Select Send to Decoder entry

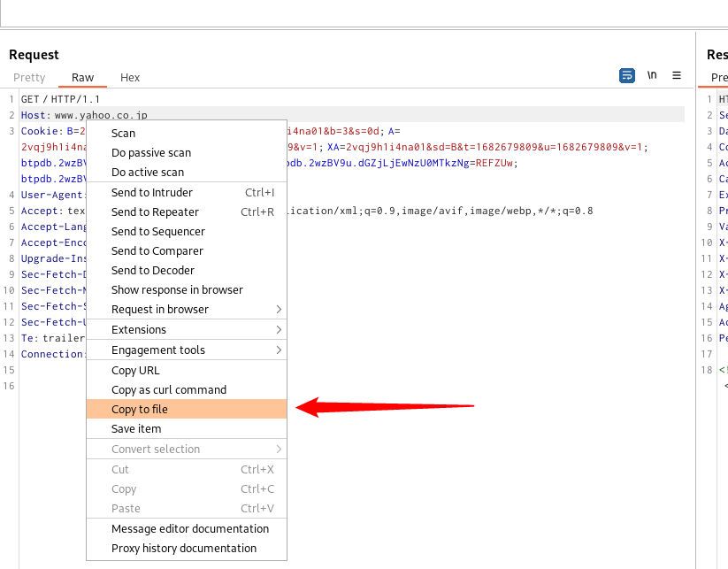point(153,270)
